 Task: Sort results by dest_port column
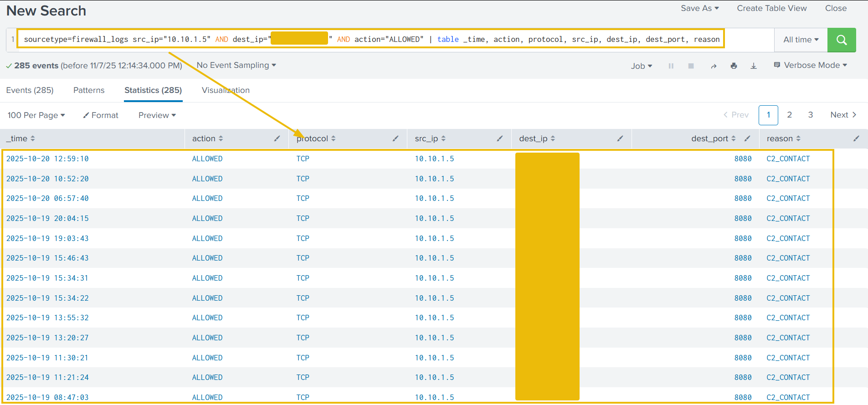pyautogui.click(x=713, y=138)
